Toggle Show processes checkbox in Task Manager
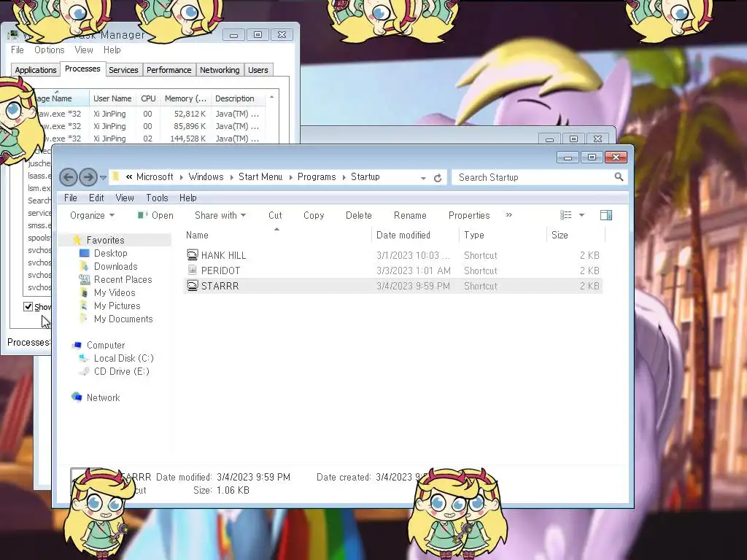 point(28,307)
